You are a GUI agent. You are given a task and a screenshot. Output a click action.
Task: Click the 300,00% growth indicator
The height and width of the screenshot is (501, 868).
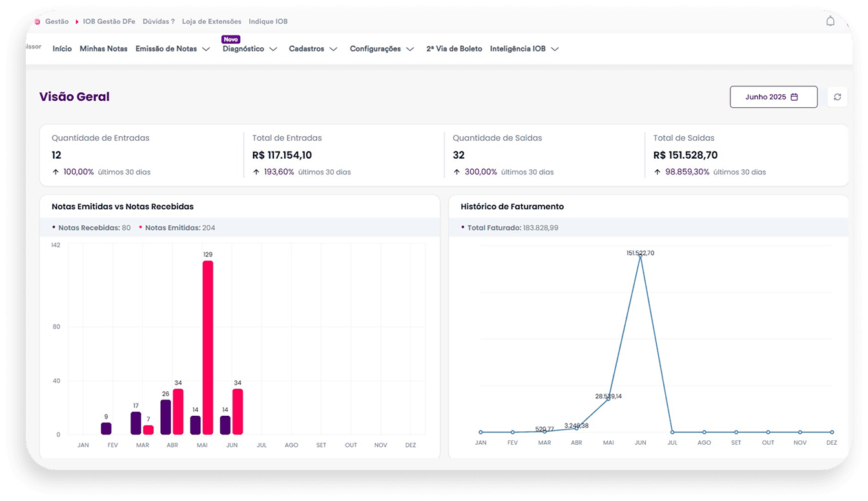coord(475,172)
